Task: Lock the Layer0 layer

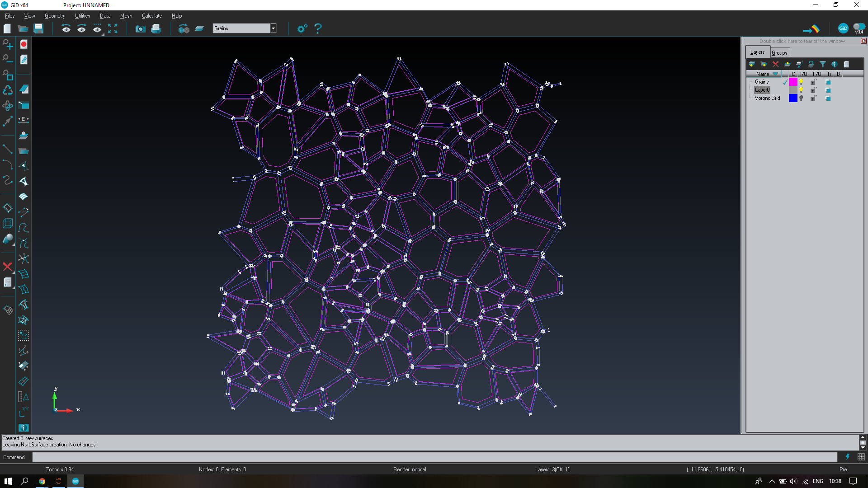Action: [813, 90]
